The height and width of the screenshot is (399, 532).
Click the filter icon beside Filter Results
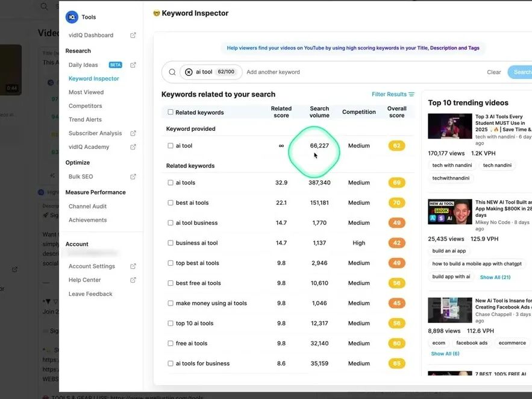coord(413,94)
